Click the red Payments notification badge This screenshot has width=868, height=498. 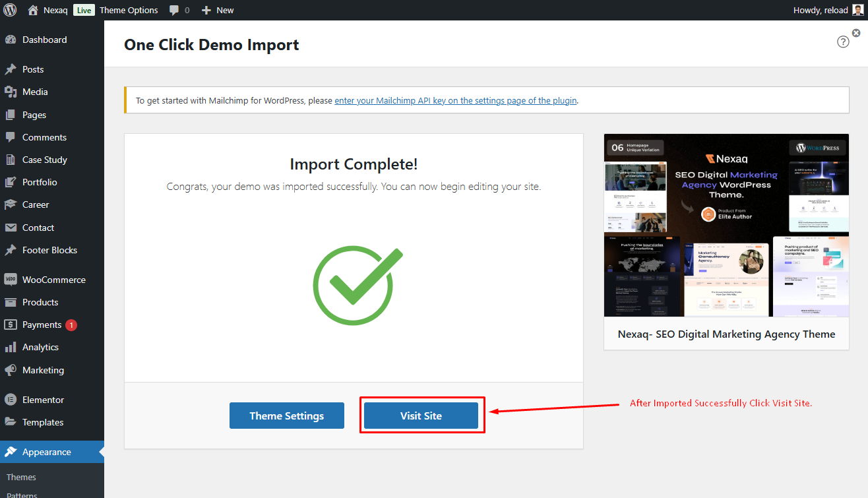point(71,325)
